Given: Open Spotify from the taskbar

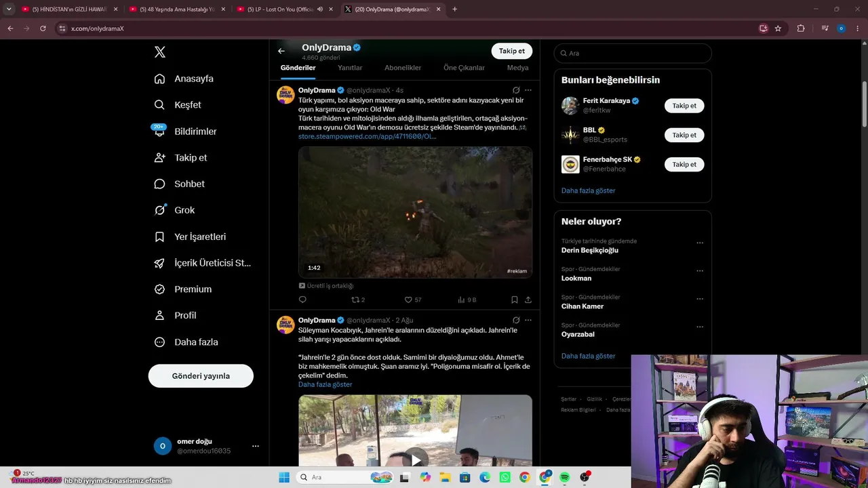Looking at the screenshot, I should click(x=564, y=477).
